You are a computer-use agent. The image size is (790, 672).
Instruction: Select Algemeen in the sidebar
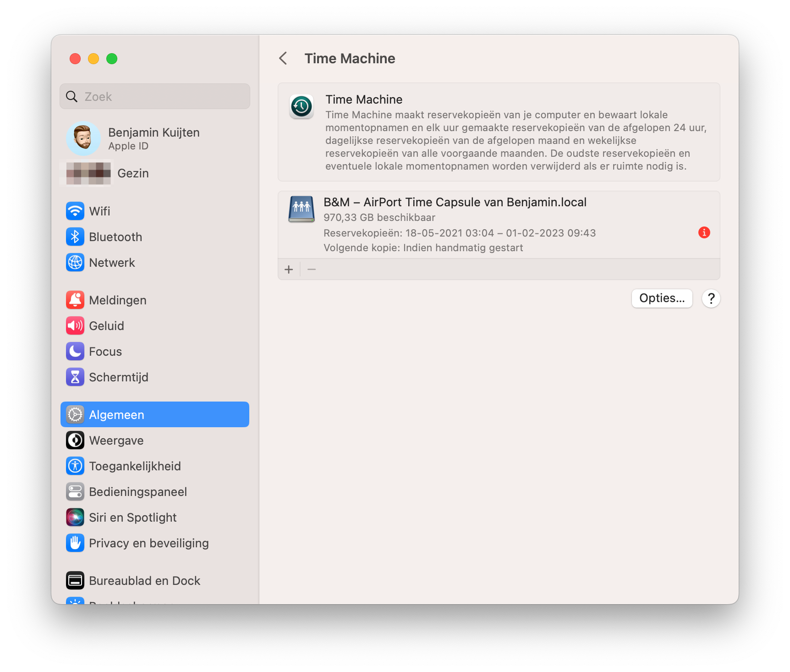pyautogui.click(x=155, y=414)
